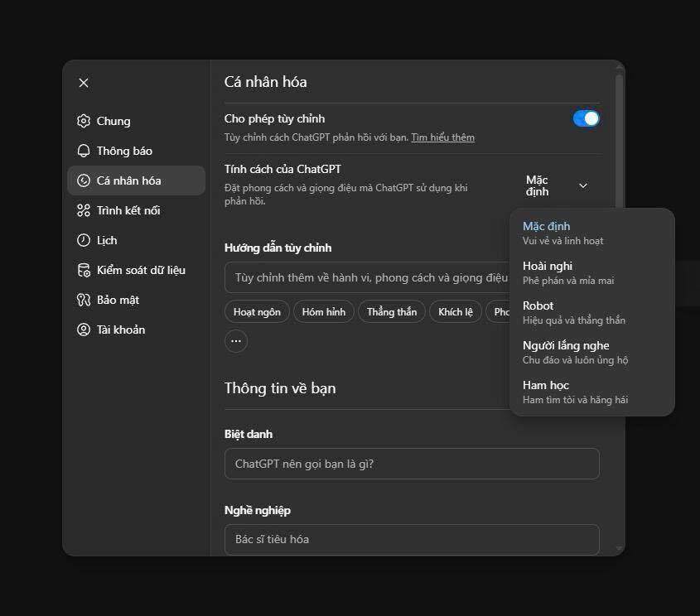Click the Hoạt ngôn style chip
700x616 pixels.
click(x=256, y=312)
